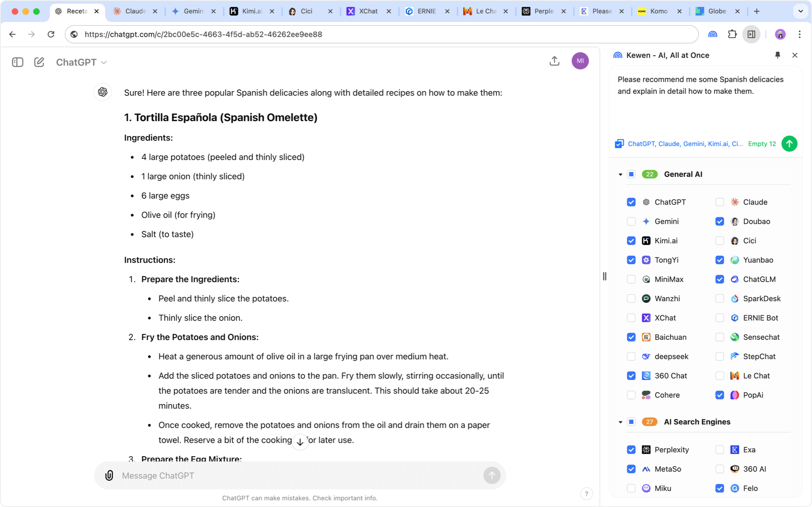Click the ChatGPT sidebar toggle icon
This screenshot has height=507, width=812.
tap(18, 62)
